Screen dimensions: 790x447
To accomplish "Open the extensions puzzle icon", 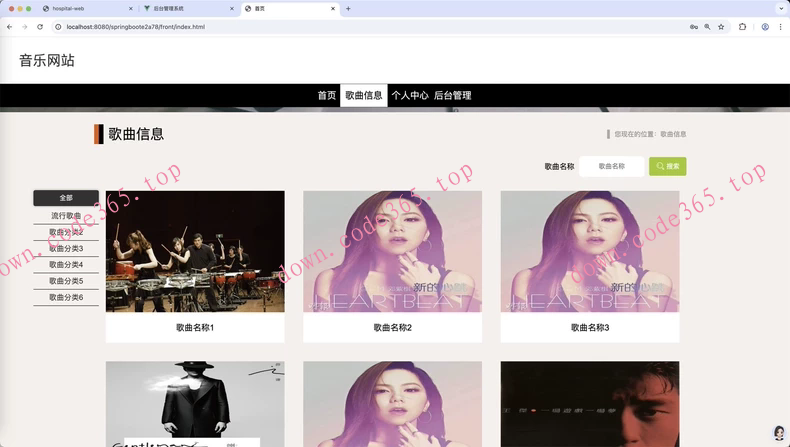I will click(x=742, y=27).
